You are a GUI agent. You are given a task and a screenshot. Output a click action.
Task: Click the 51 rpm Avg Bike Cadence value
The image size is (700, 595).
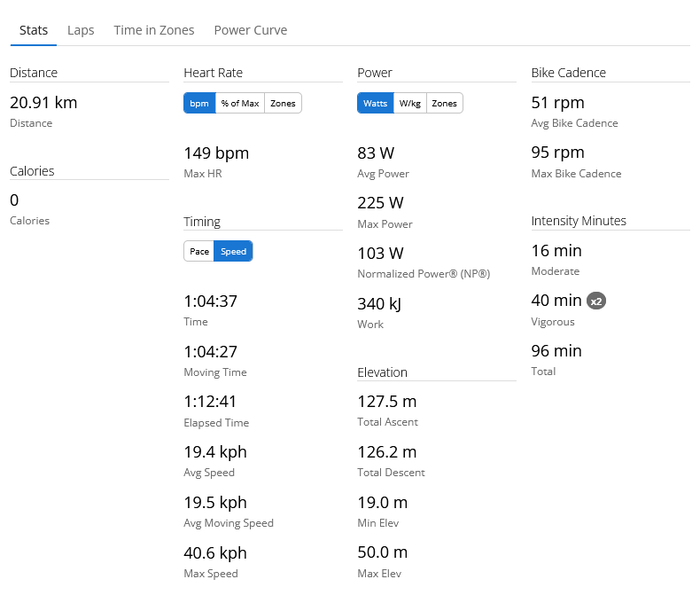click(557, 103)
